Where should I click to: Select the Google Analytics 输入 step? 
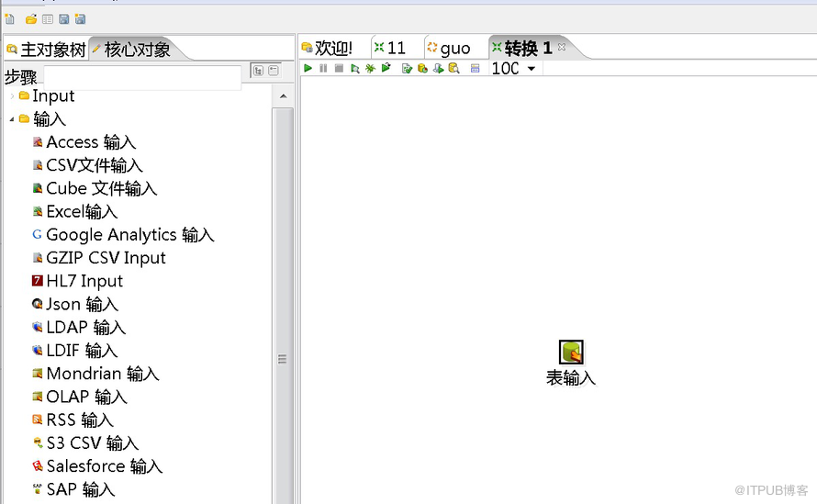click(x=123, y=234)
